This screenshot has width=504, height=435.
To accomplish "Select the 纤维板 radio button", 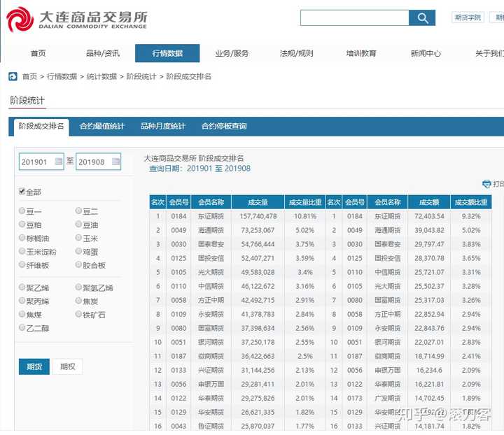I will (x=22, y=264).
